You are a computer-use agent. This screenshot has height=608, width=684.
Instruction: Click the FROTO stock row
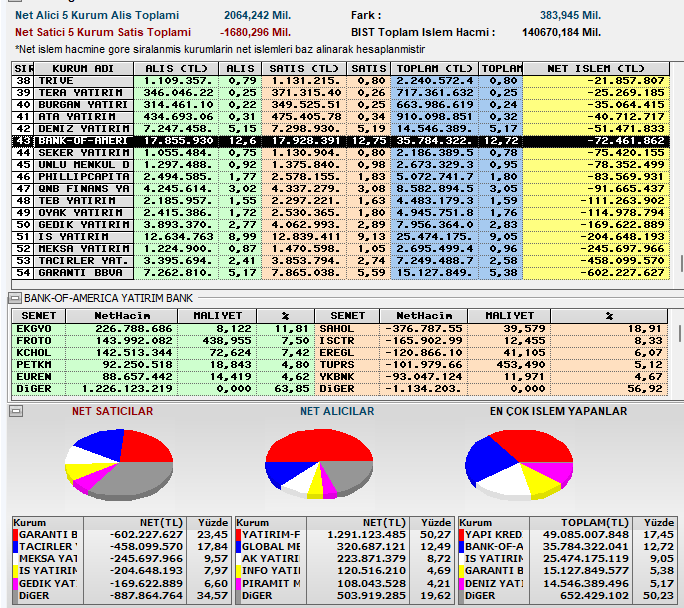click(x=163, y=341)
